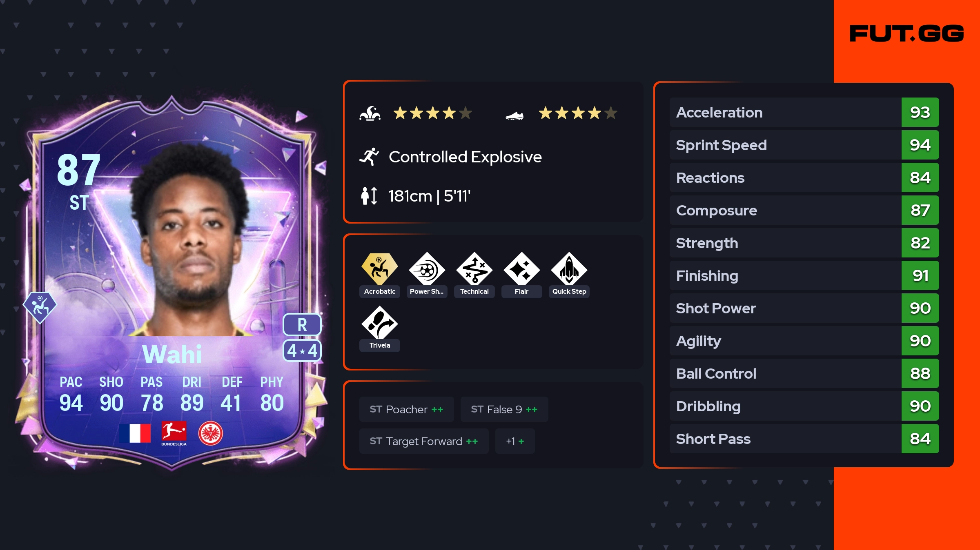980x550 pixels.
Task: Click the Eintracht Frankfurt club badge
Action: 211,433
